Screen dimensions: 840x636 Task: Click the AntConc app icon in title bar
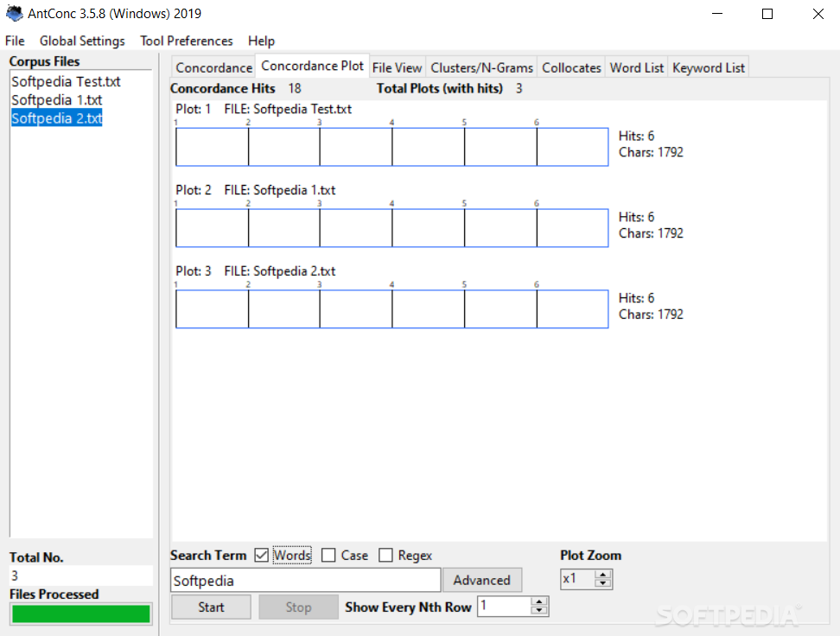pyautogui.click(x=15, y=14)
